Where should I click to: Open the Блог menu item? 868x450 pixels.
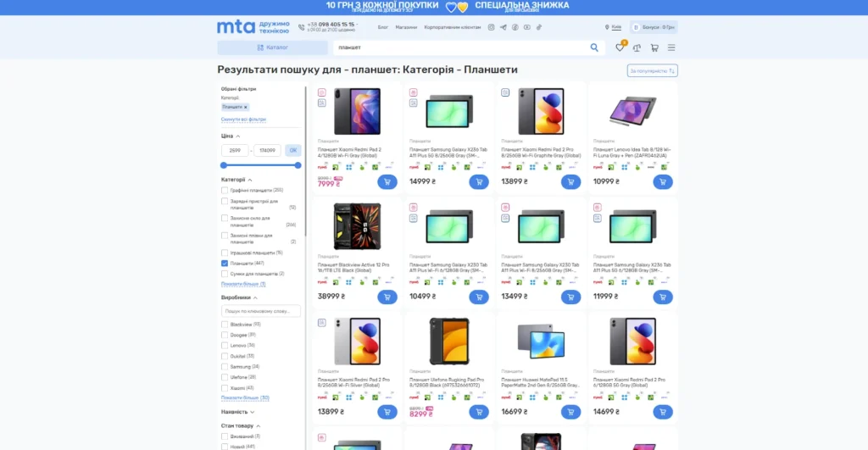point(383,27)
